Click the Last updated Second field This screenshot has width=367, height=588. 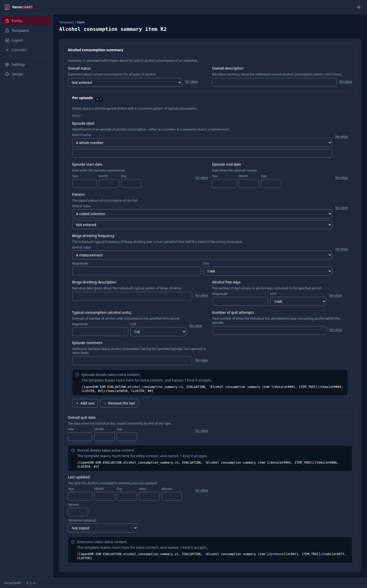click(x=78, y=512)
